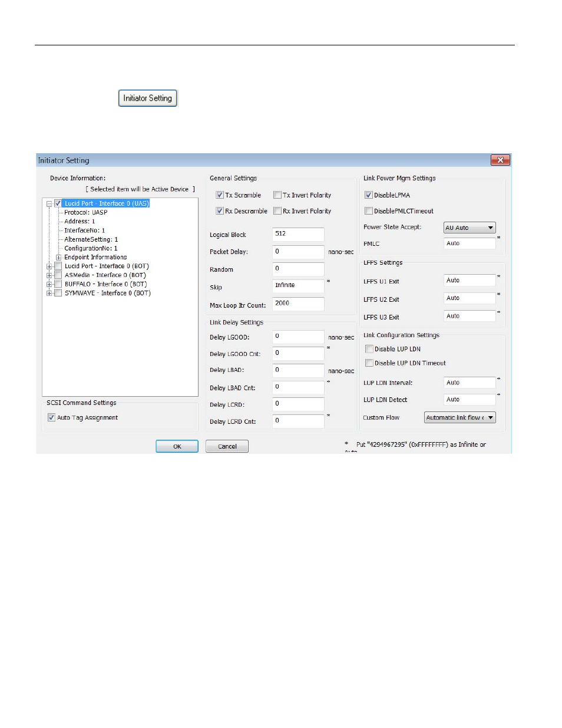Check BUFFALO Interface 0 (BOT) device
Screen dimensions: 562x728
coord(58,284)
